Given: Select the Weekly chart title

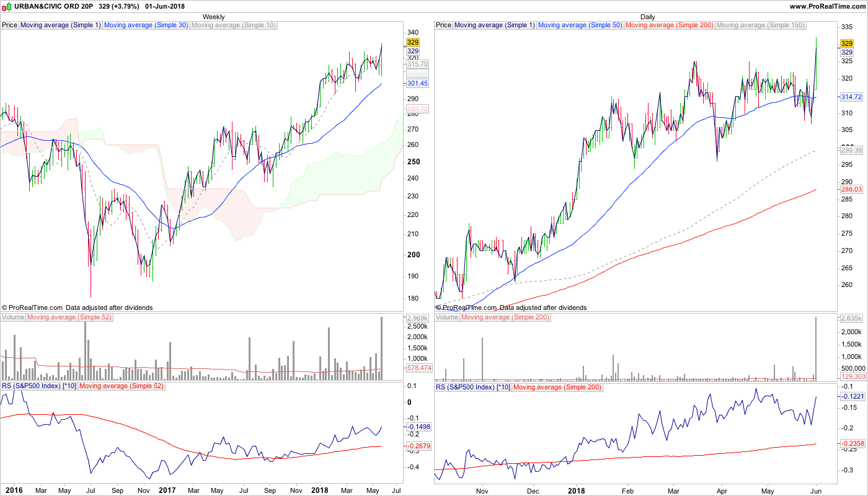Looking at the screenshot, I should coord(214,17).
